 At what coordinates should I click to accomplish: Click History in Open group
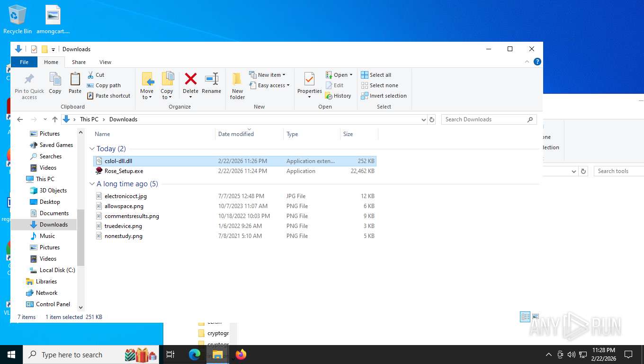[x=338, y=96]
